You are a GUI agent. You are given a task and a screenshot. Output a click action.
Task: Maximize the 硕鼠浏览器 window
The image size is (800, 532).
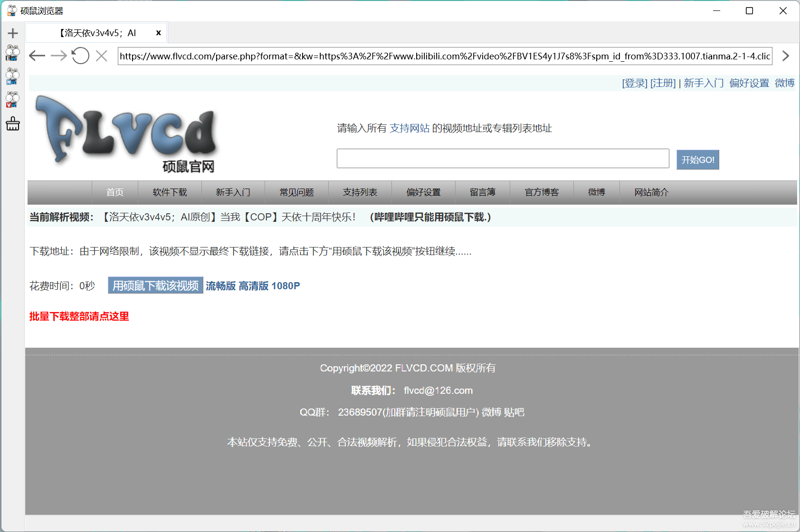pos(749,10)
